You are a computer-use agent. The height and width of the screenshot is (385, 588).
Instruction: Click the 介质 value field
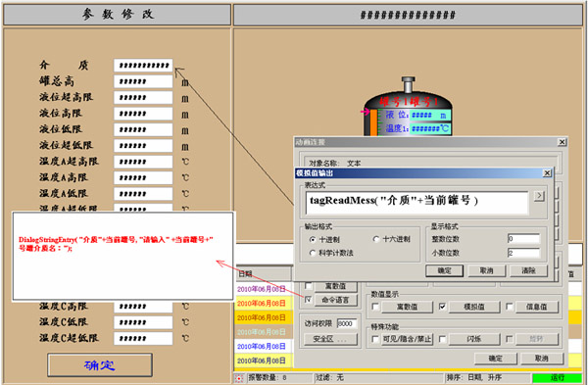(x=143, y=66)
